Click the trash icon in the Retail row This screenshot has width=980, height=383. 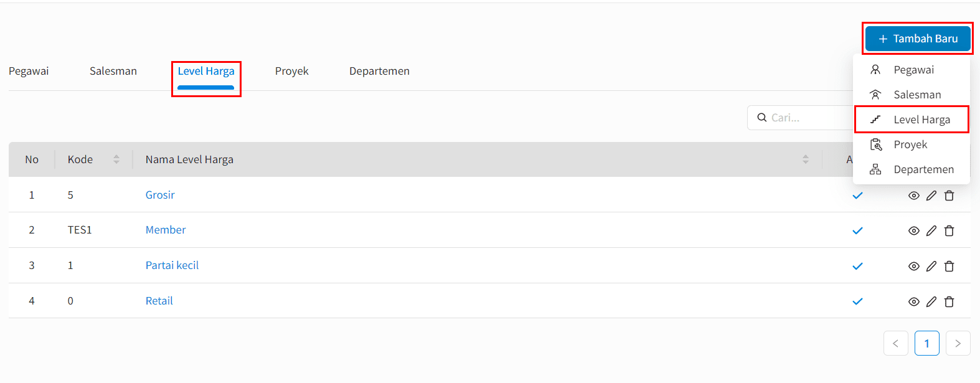tap(949, 302)
